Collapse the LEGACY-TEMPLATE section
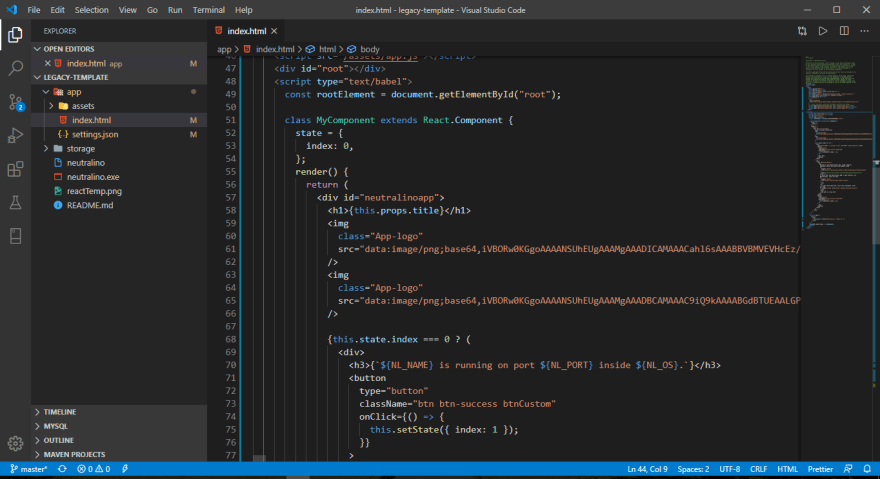 tap(119, 77)
